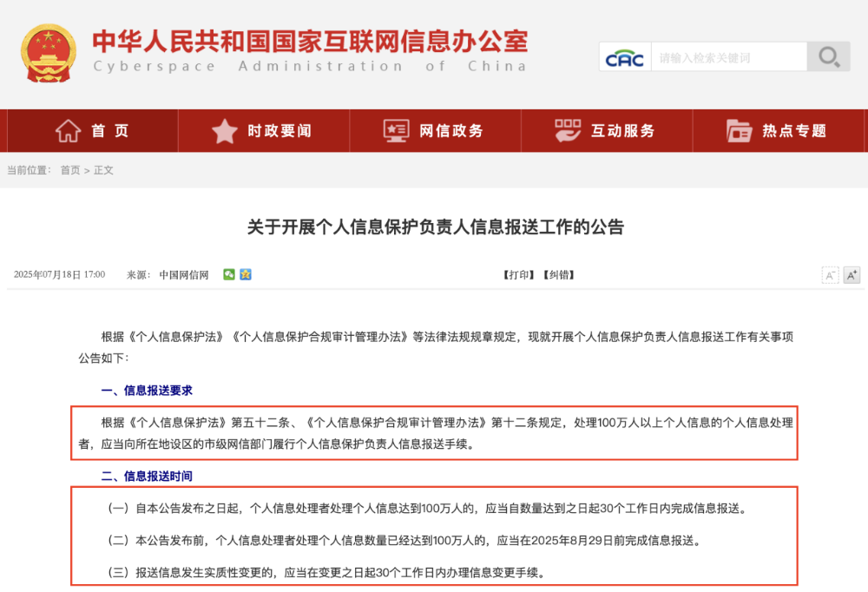Open the 热点专题 navigation tab
This screenshot has width=868, height=592.
coord(779,131)
